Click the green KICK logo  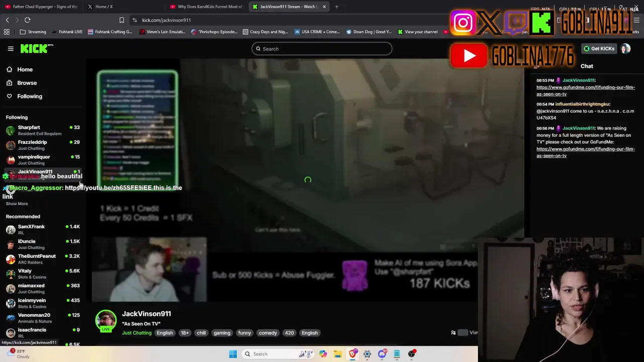point(37,49)
